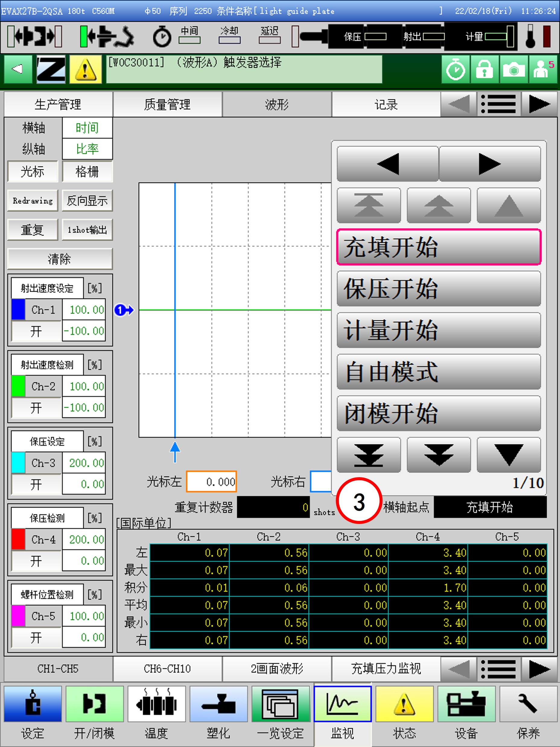The width and height of the screenshot is (560, 747).
Task: Switch to the 记录 tab
Action: [386, 104]
